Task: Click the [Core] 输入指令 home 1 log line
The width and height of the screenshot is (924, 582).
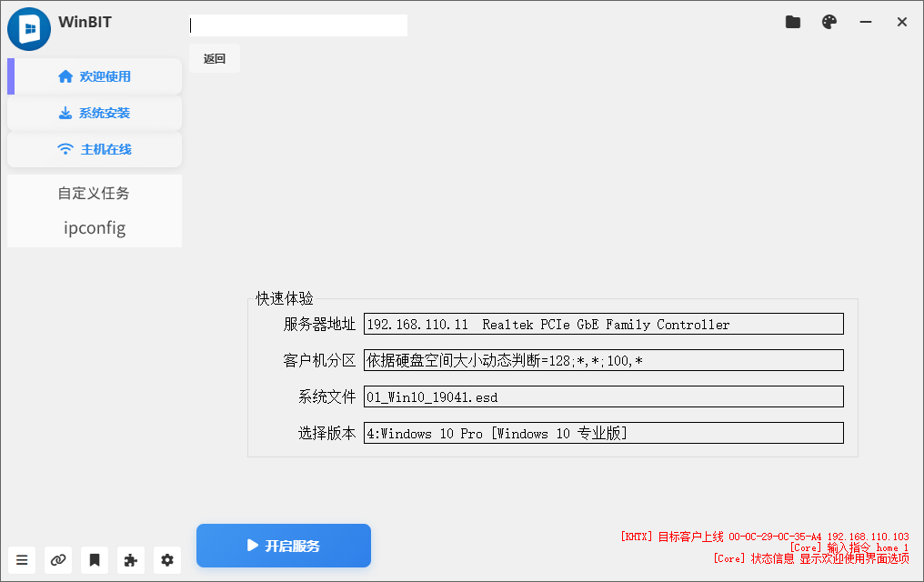Action: pyautogui.click(x=849, y=547)
